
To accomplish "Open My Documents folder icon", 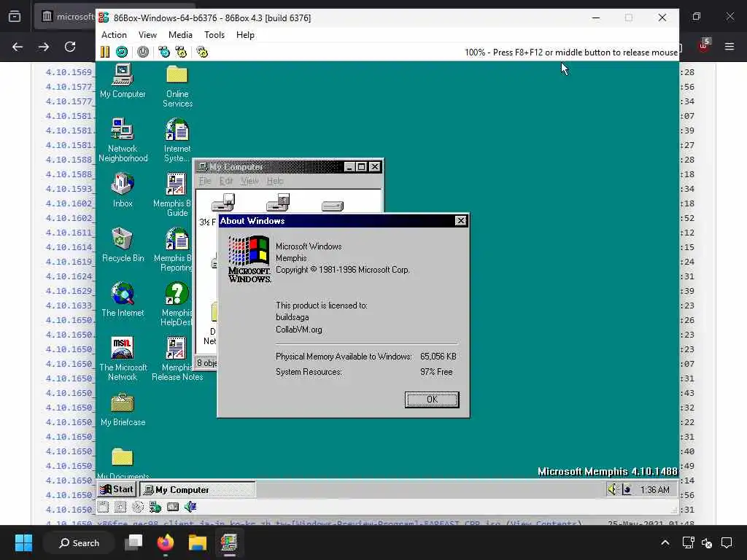I will pos(123,463).
